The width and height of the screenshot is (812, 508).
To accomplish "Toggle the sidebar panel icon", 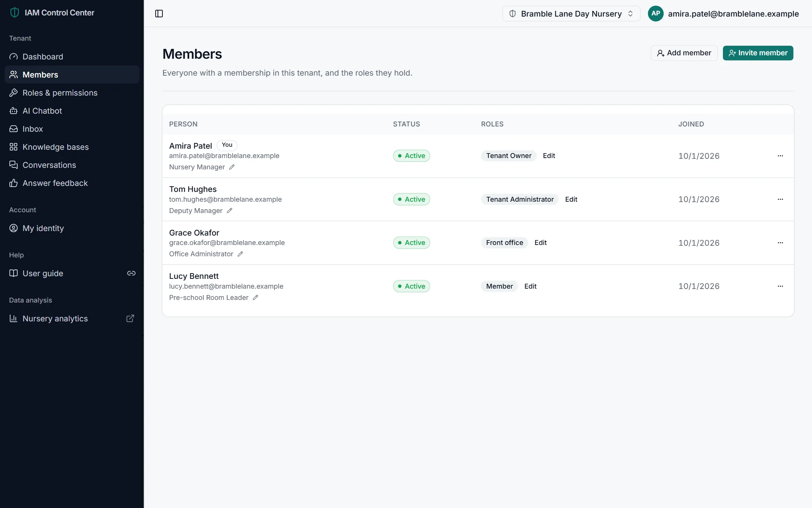I will tap(159, 14).
